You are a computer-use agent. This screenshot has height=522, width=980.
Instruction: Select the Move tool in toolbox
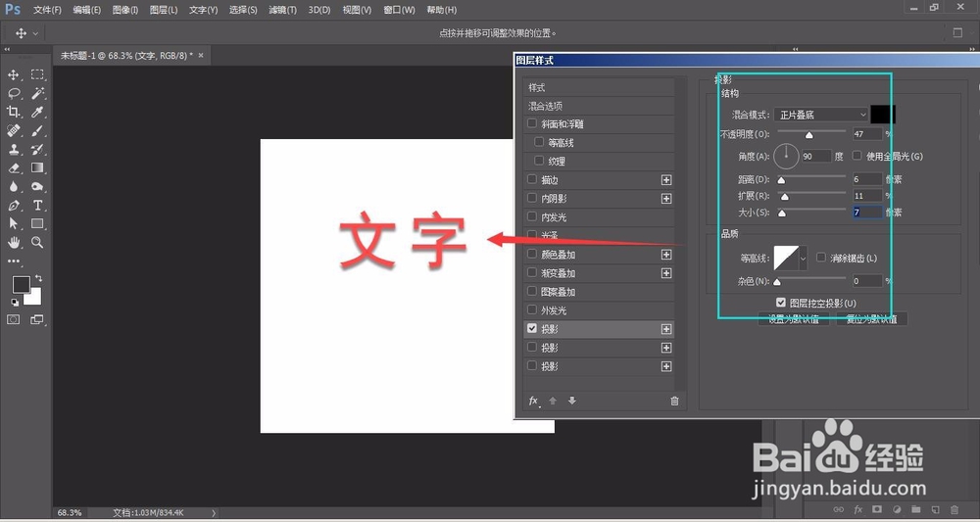(x=13, y=75)
